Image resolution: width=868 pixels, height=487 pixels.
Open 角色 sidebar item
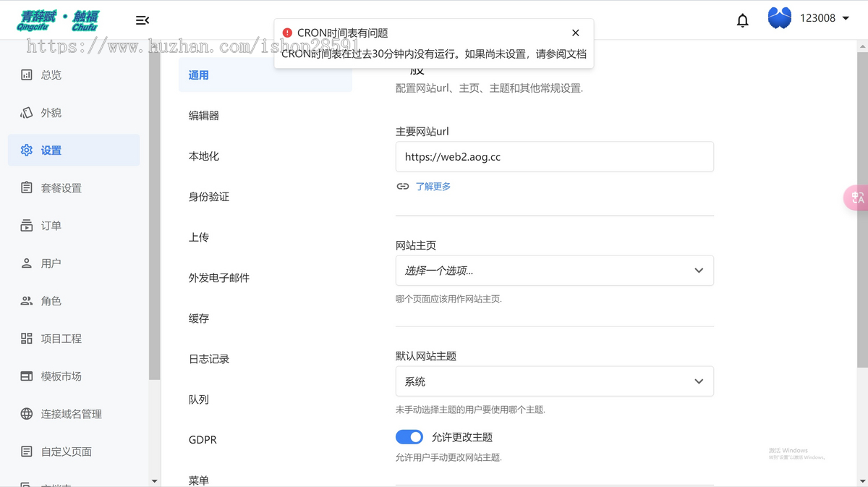point(74,300)
